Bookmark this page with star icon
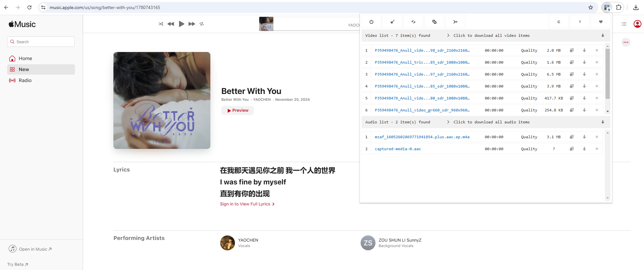644x270 pixels. point(591,7)
